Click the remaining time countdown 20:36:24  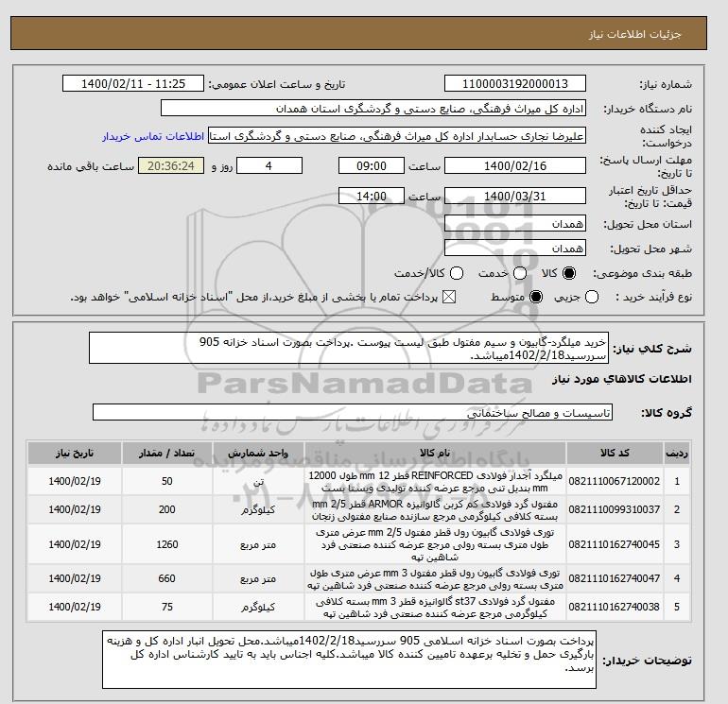171,165
